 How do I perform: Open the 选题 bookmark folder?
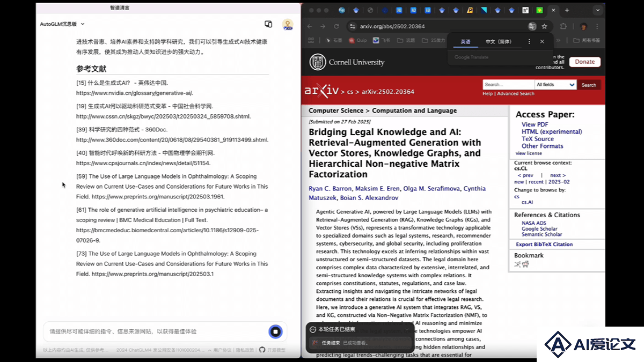point(406,40)
